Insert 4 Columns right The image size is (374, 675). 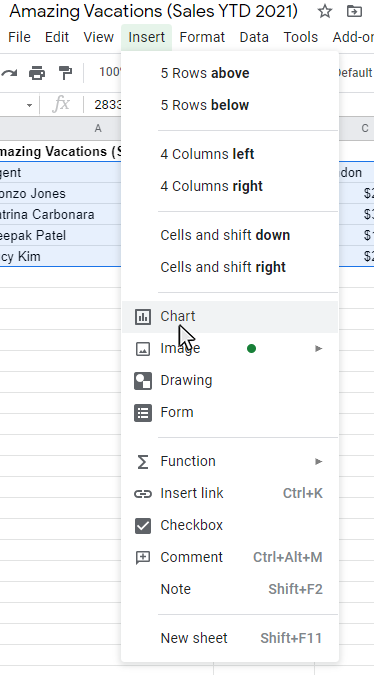tap(230, 186)
